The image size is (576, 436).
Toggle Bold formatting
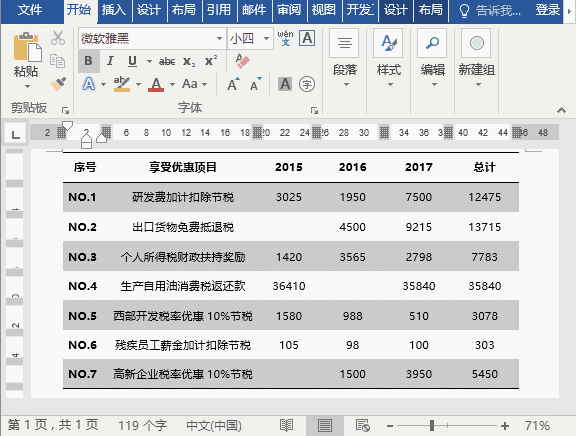tap(89, 61)
